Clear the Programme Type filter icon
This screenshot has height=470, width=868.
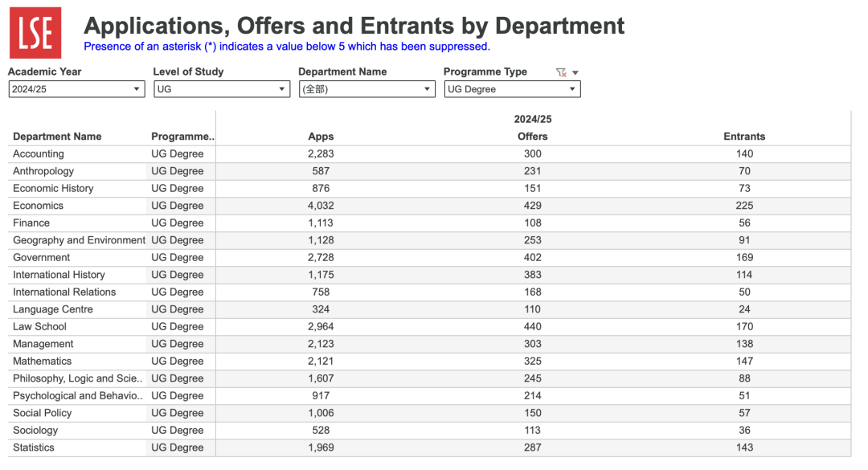pyautogui.click(x=561, y=72)
